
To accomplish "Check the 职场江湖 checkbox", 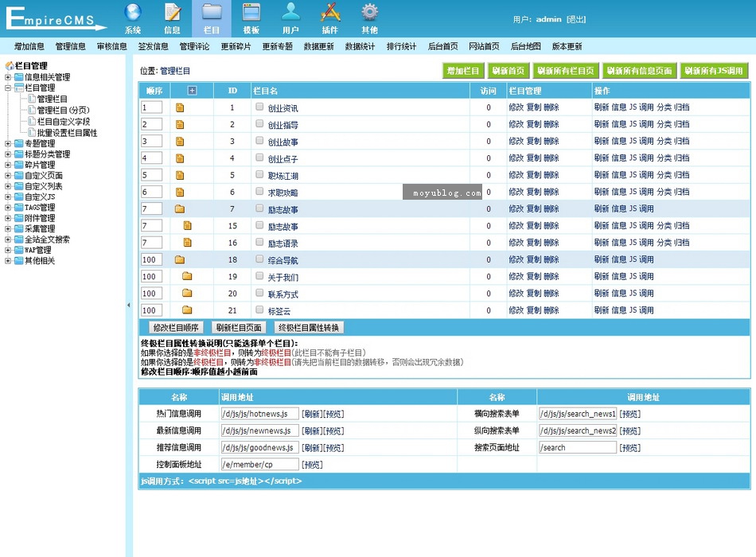I will pos(259,174).
